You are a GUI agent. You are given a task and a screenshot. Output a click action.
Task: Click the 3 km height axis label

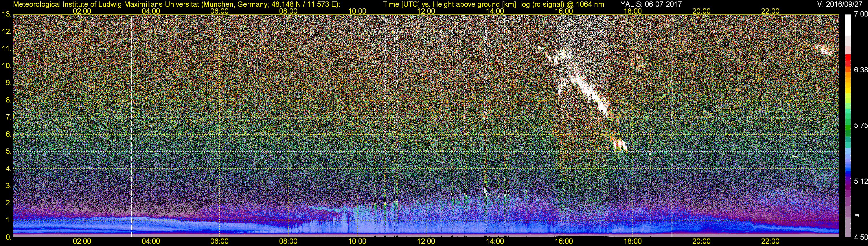(8, 186)
